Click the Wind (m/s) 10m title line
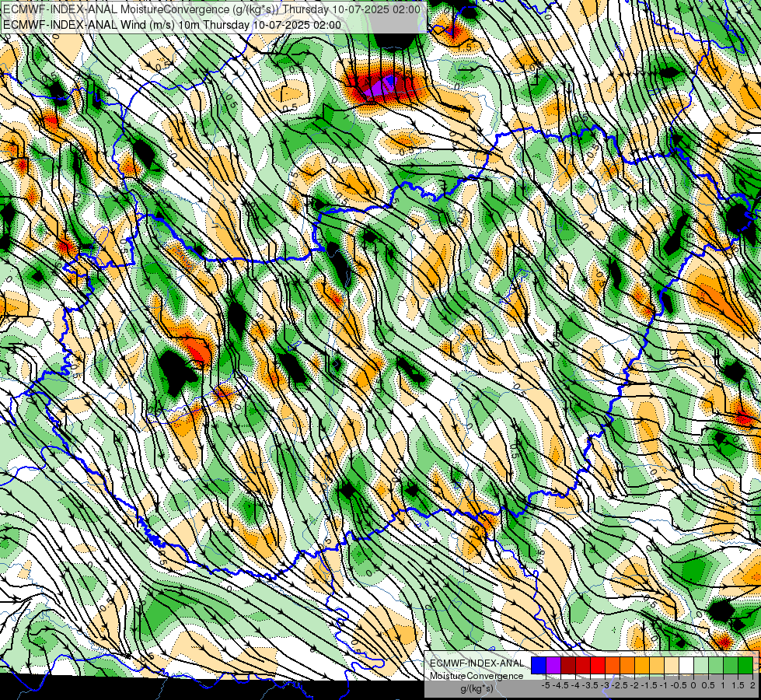 172,25
